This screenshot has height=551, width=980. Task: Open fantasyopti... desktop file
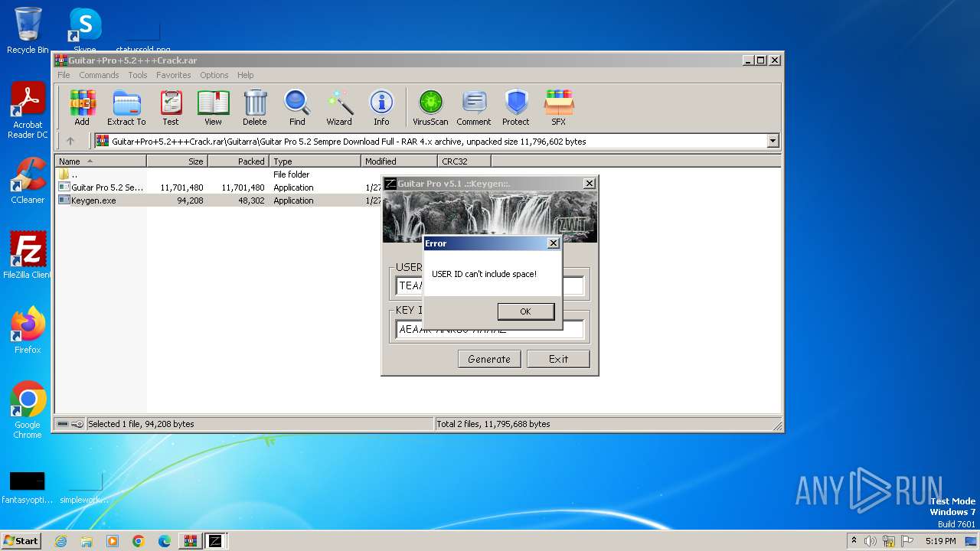28,487
